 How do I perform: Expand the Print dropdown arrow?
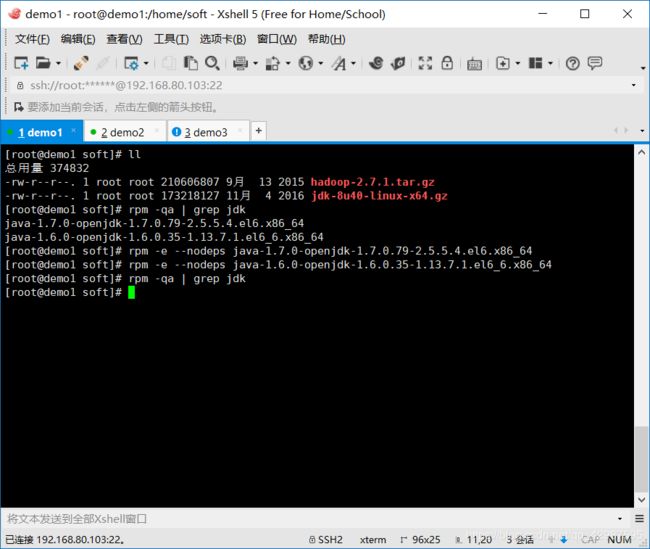click(255, 63)
